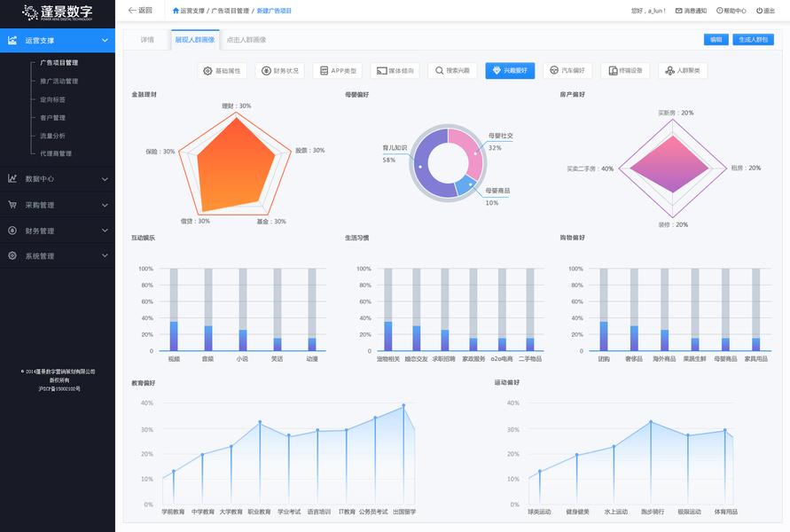Click the 职业教育 data point

(x=260, y=422)
